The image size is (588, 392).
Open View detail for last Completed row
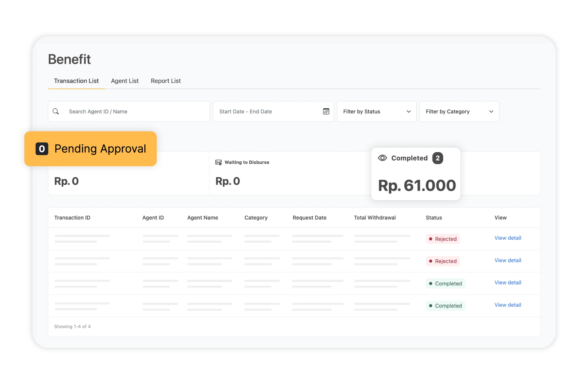click(x=508, y=305)
